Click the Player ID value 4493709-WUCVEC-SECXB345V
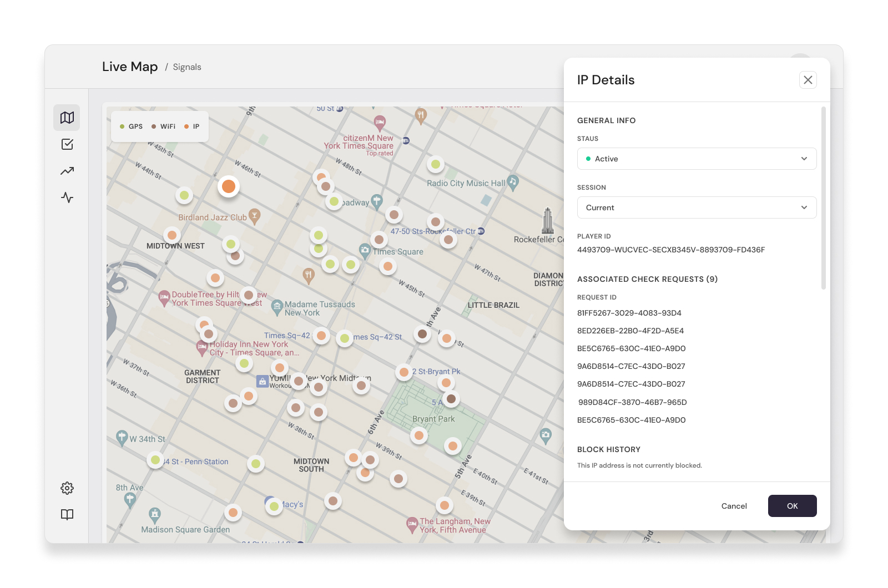The width and height of the screenshot is (888, 588). [671, 250]
